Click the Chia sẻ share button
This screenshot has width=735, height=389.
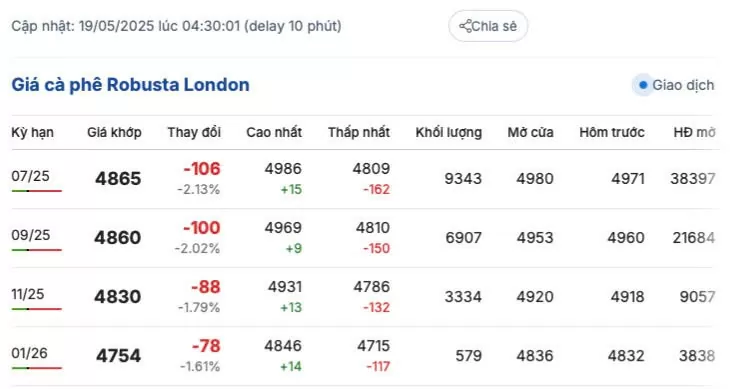488,26
